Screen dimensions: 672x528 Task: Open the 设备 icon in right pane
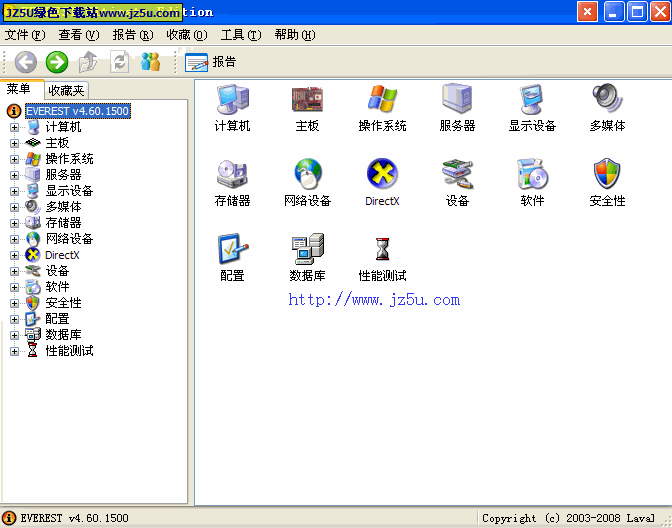click(x=457, y=183)
